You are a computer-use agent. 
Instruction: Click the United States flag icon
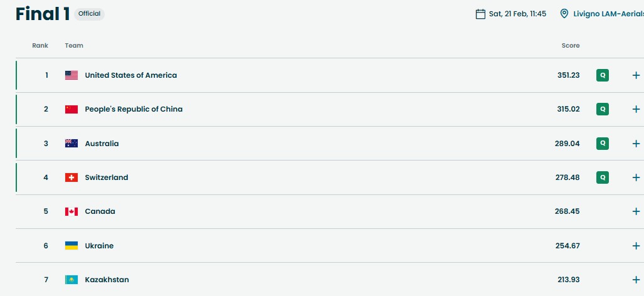[x=71, y=75]
